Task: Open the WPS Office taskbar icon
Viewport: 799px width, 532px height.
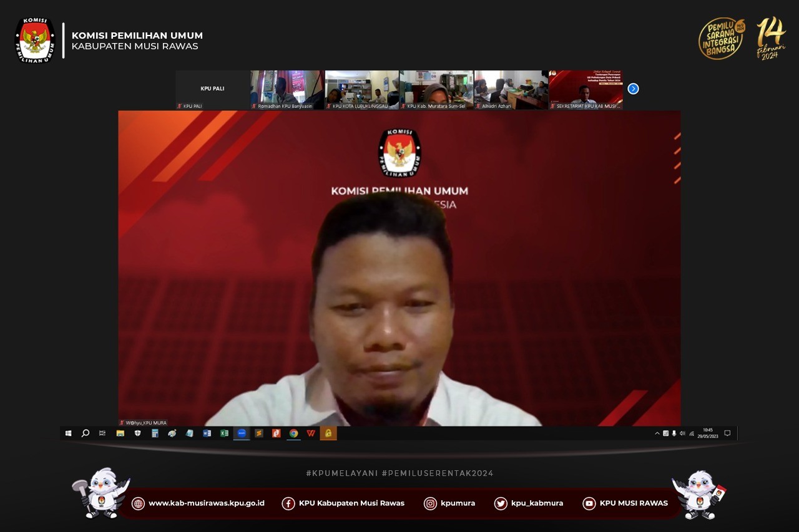Action: (311, 433)
